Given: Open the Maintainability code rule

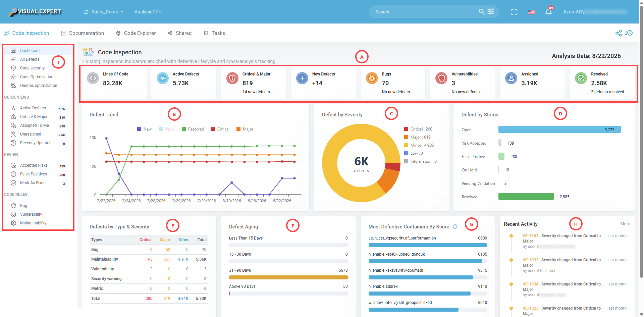Looking at the screenshot, I should (x=33, y=223).
